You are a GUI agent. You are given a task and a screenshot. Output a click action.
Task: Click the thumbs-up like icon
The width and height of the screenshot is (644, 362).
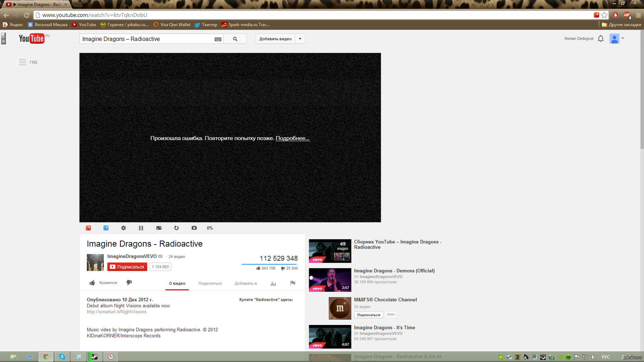[92, 283]
